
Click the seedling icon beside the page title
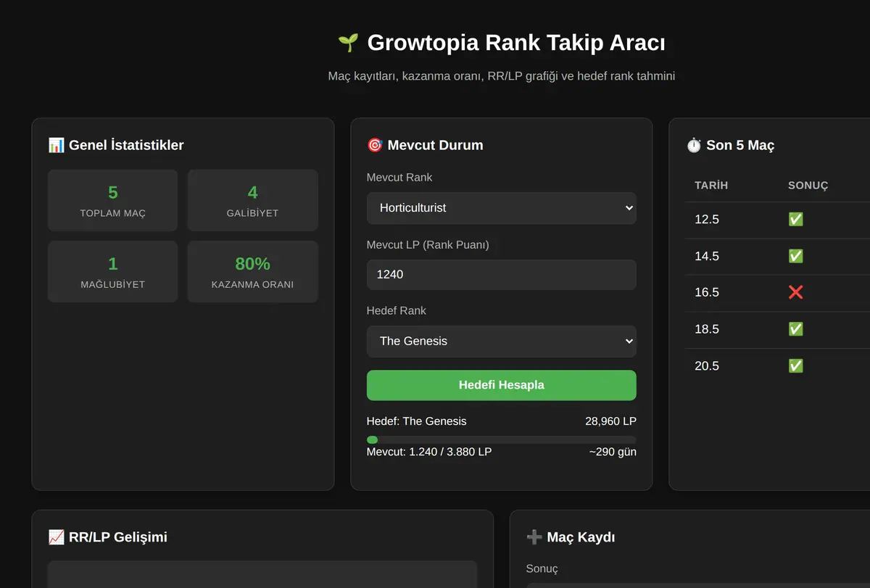click(348, 43)
